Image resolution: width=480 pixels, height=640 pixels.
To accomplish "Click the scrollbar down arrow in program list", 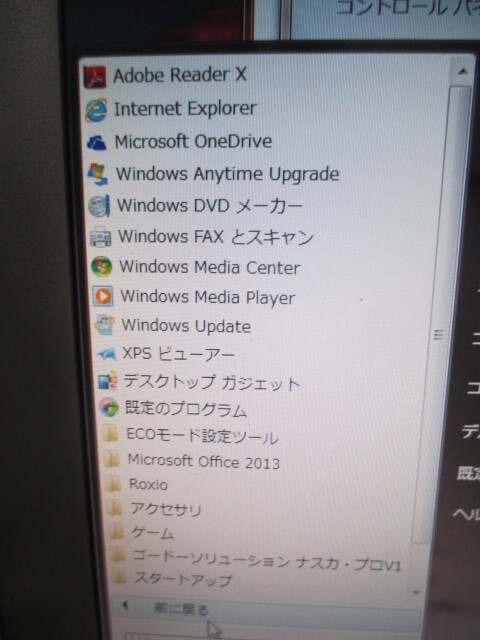I will coord(416,592).
